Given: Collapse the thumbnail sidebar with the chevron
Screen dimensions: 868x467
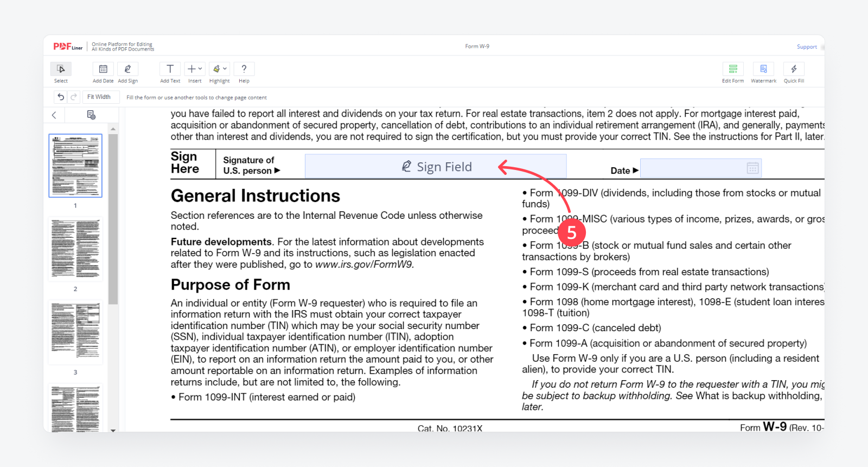Looking at the screenshot, I should 54,115.
